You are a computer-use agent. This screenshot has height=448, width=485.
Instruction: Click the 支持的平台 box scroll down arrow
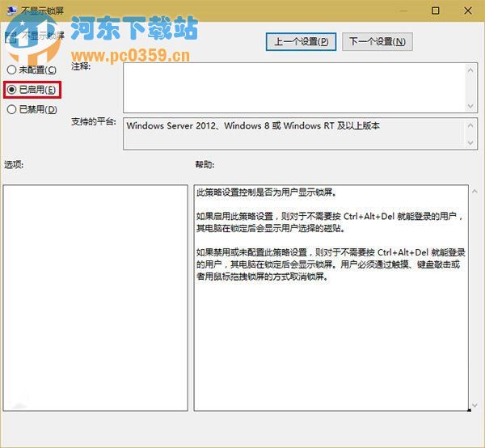coord(470,142)
